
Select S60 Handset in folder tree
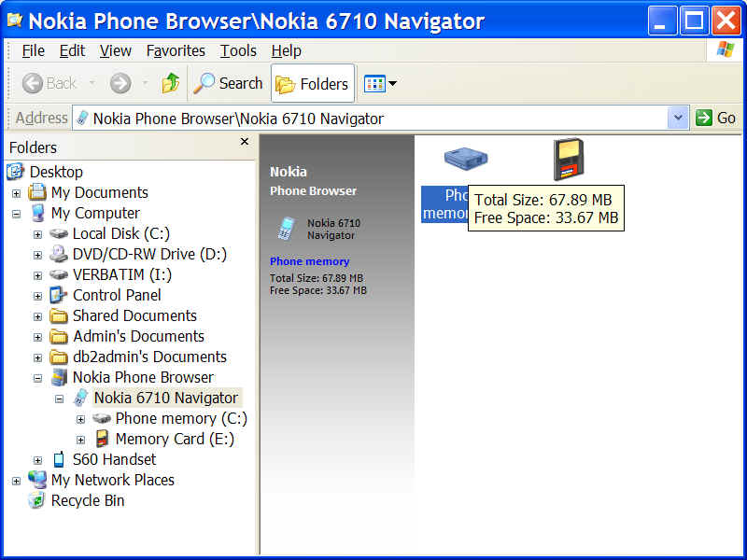(x=114, y=459)
